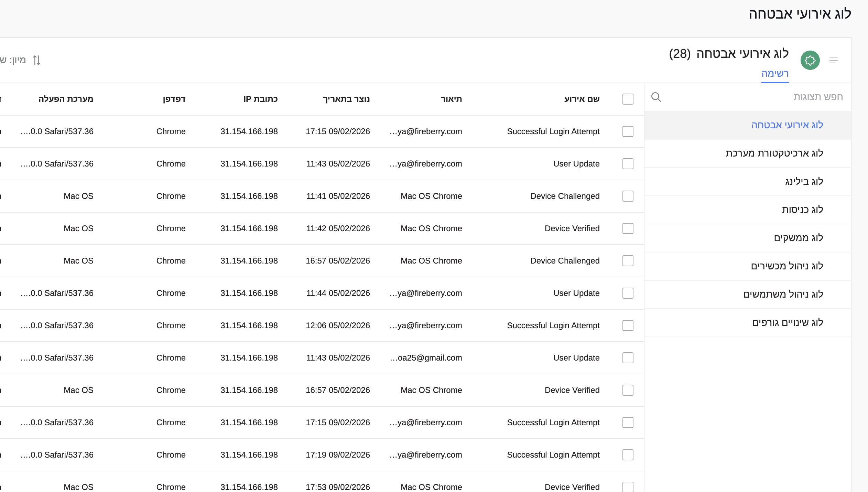Select לוג בילינג view

pos(804,182)
